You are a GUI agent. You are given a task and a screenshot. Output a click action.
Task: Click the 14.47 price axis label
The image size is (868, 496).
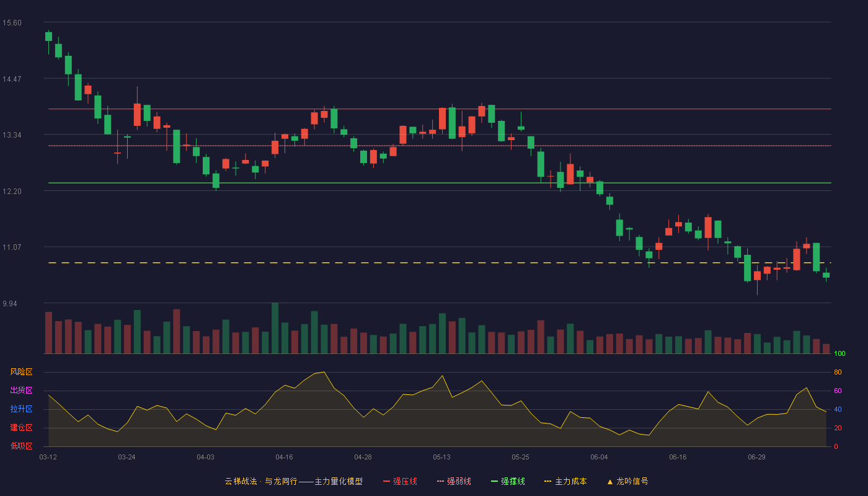click(12, 79)
